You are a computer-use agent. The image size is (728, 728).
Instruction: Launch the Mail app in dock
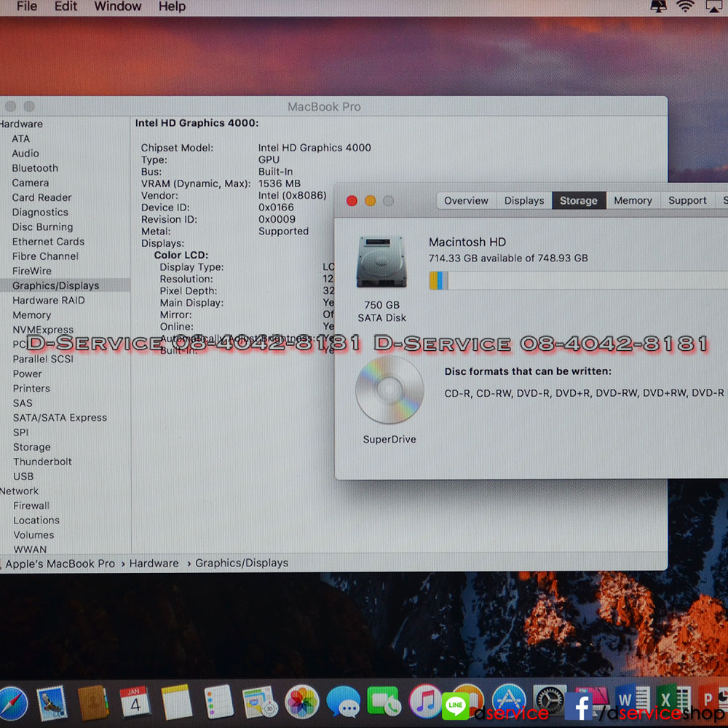point(52,703)
